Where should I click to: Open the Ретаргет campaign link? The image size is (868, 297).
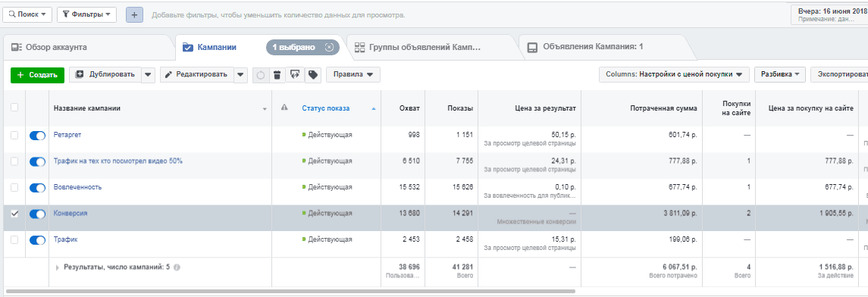(67, 134)
